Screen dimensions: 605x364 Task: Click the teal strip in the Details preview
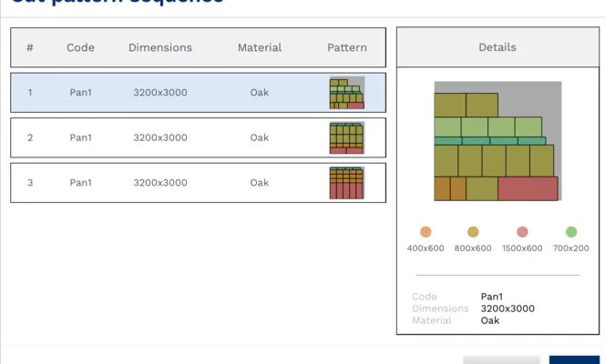(490, 141)
